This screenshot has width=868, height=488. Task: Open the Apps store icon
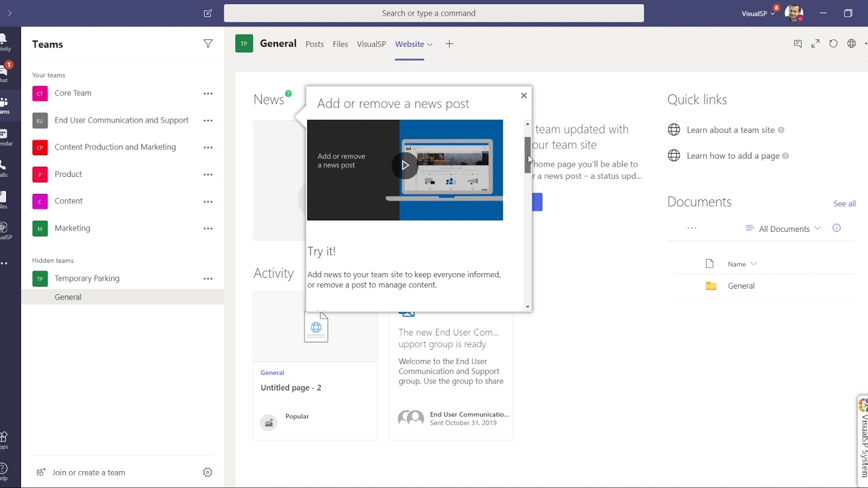pos(4,440)
